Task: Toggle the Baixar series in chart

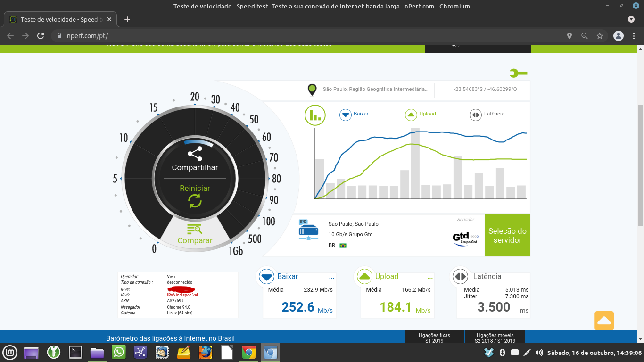Action: click(x=355, y=115)
